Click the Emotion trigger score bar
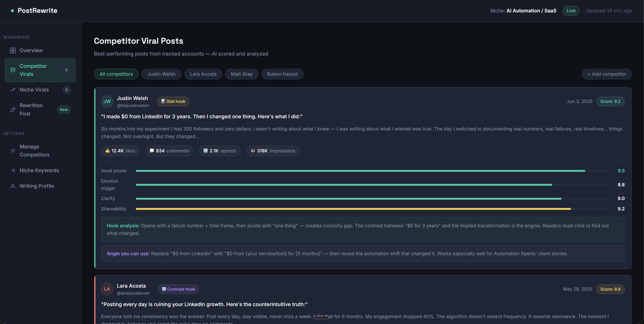Image resolution: width=644 pixels, height=324 pixels. [372, 185]
